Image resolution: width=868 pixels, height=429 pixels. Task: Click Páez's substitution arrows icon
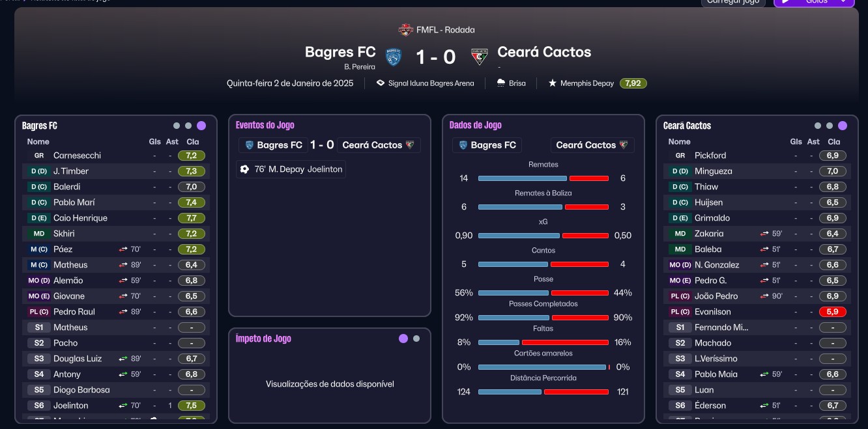[x=123, y=249]
